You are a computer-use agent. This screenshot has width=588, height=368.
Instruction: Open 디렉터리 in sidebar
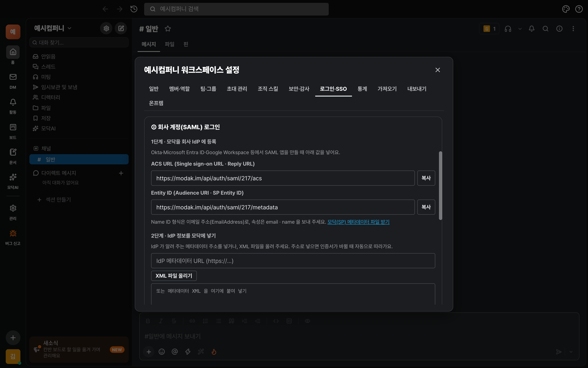[79, 97]
